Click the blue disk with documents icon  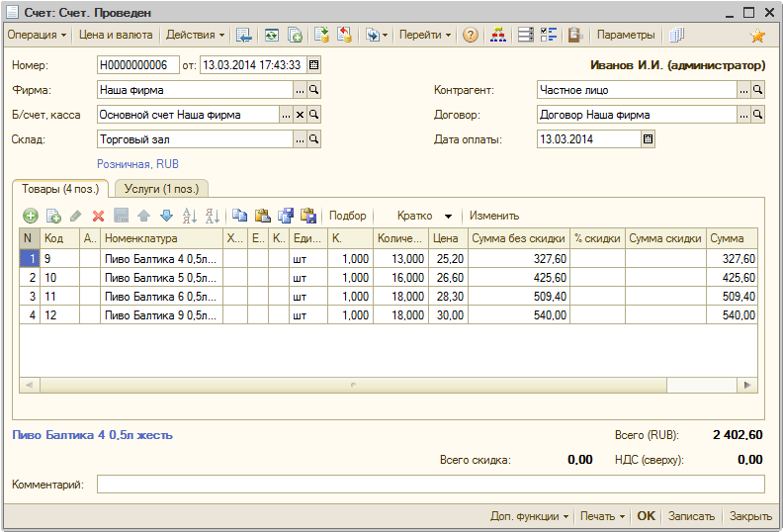click(x=286, y=216)
